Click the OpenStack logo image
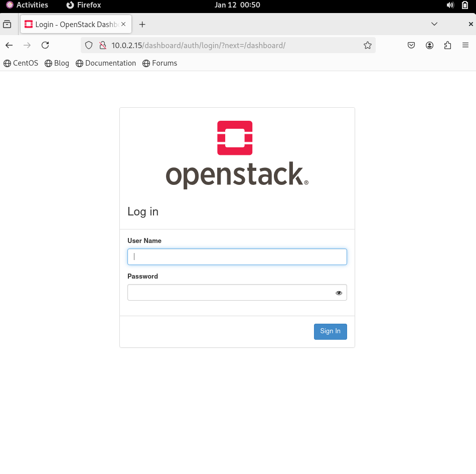Image resolution: width=476 pixels, height=474 pixels. 237,155
